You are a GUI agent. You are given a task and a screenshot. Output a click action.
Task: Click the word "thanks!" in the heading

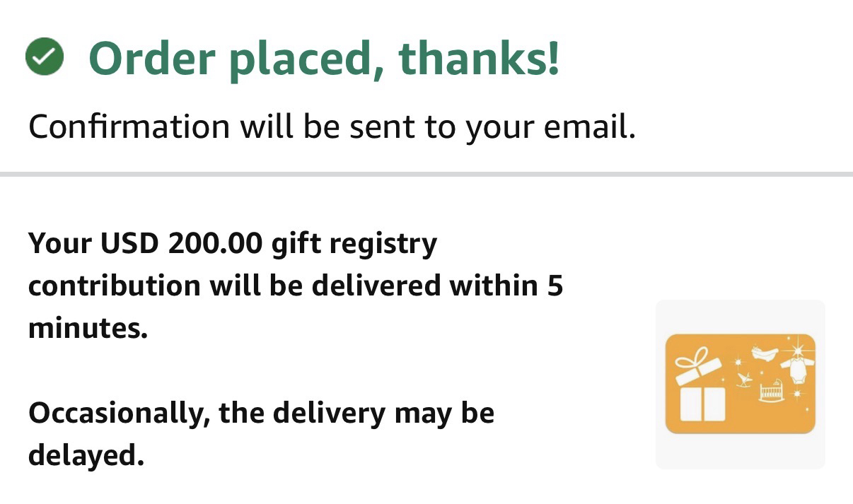(x=479, y=59)
